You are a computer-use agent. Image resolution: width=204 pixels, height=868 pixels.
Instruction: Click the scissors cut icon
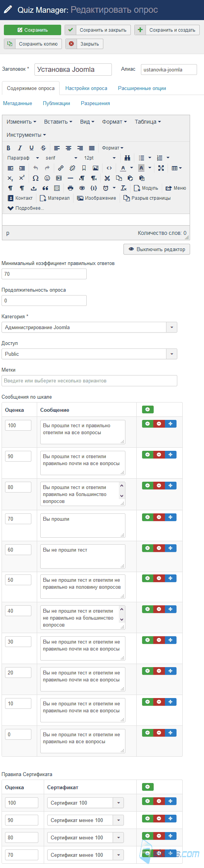[107, 178]
